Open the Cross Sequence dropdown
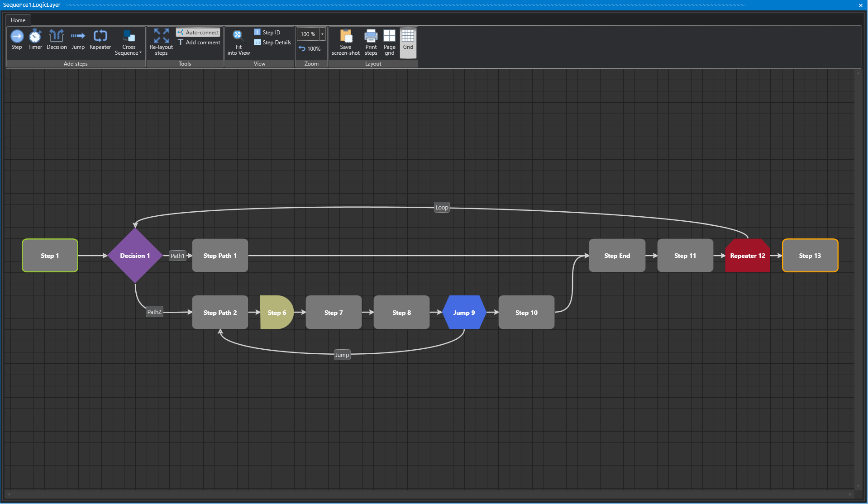868x504 pixels. (x=129, y=43)
